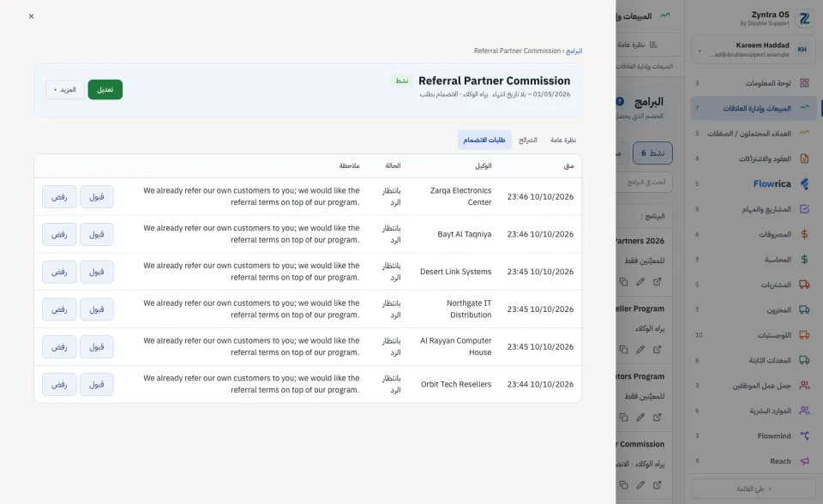Open the المحاسبة accounting icon
This screenshot has height=504, width=823.
(804, 260)
